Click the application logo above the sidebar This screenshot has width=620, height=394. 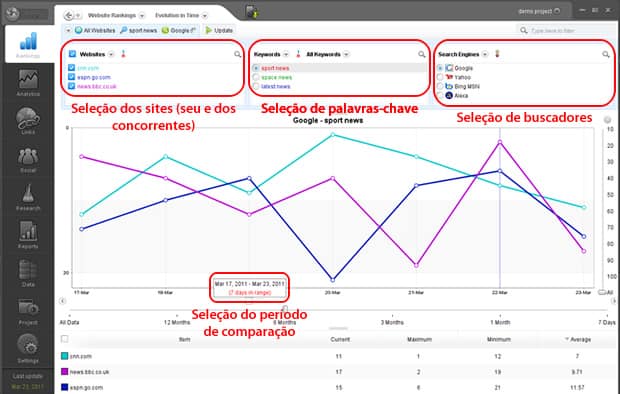[13, 13]
